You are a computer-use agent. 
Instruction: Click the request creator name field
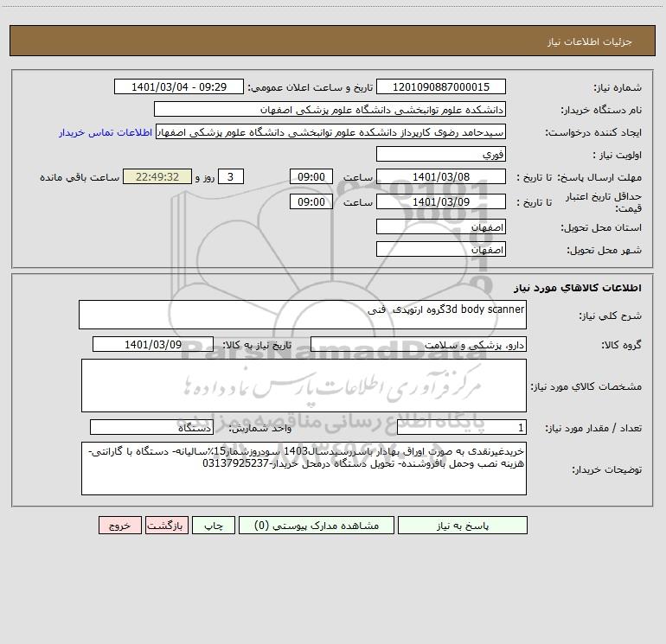click(331, 131)
